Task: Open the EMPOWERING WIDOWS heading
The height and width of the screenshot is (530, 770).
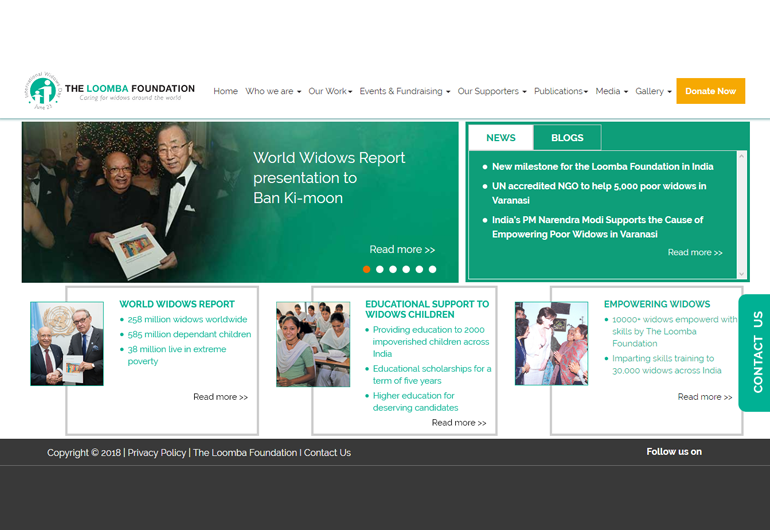Action: (657, 304)
